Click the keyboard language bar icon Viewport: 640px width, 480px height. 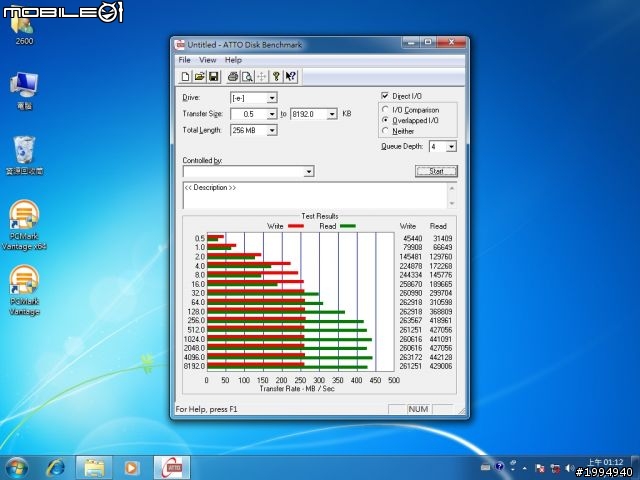485,467
